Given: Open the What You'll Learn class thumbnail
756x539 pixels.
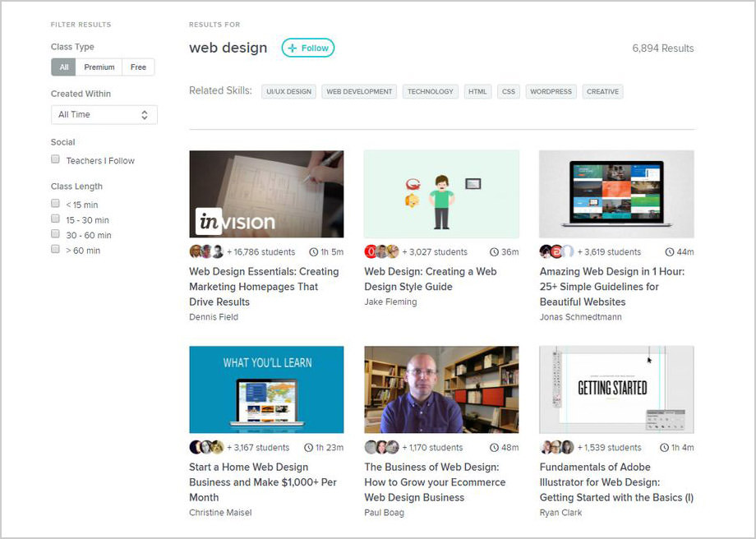Looking at the screenshot, I should tap(266, 389).
